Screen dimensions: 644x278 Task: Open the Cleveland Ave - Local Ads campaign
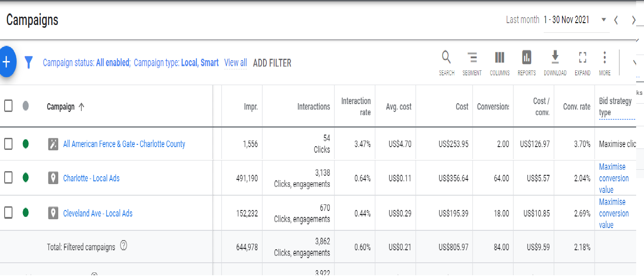point(98,213)
